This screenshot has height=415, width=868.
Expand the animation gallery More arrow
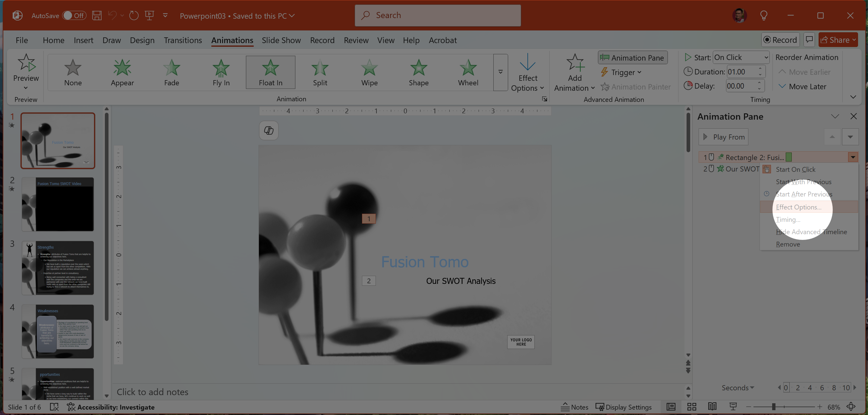[500, 72]
